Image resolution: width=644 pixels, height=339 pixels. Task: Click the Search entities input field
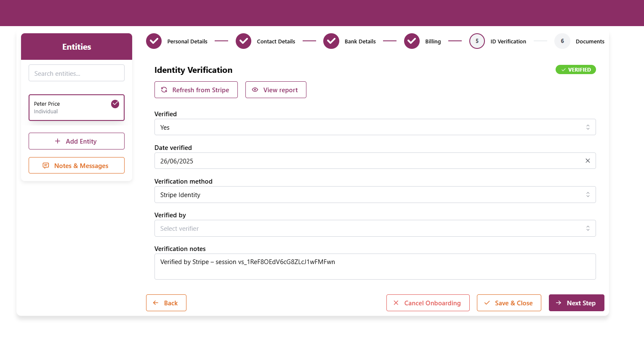(x=77, y=73)
